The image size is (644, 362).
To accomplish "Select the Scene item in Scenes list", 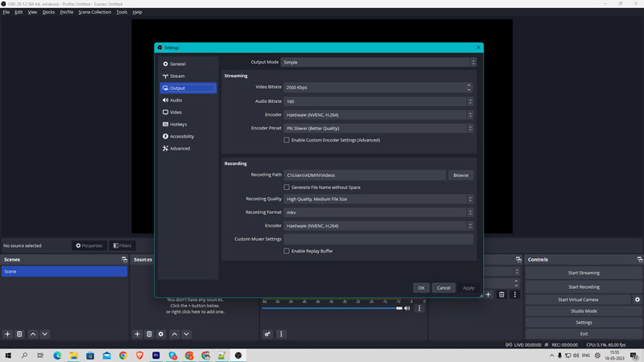I will pyautogui.click(x=64, y=271).
